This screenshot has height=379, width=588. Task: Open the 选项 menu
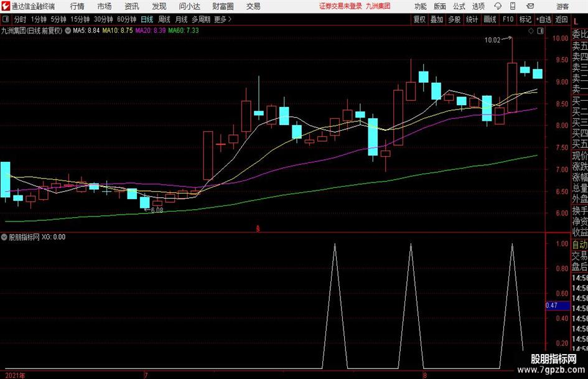tap(478, 6)
